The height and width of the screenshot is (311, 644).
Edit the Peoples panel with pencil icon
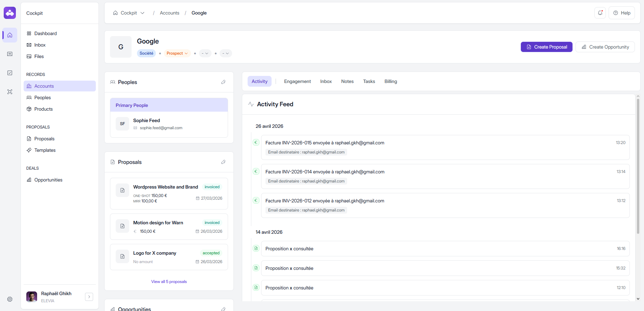tap(223, 82)
